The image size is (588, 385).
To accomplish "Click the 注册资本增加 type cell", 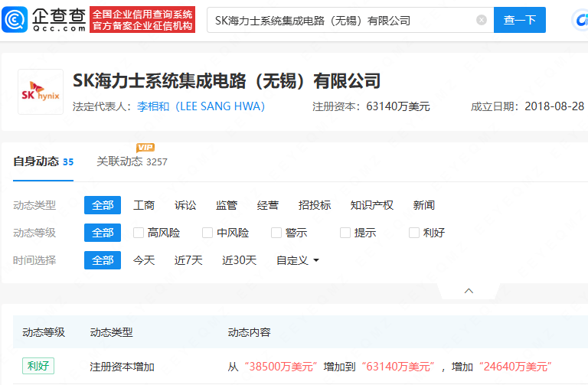I will 122,367.
